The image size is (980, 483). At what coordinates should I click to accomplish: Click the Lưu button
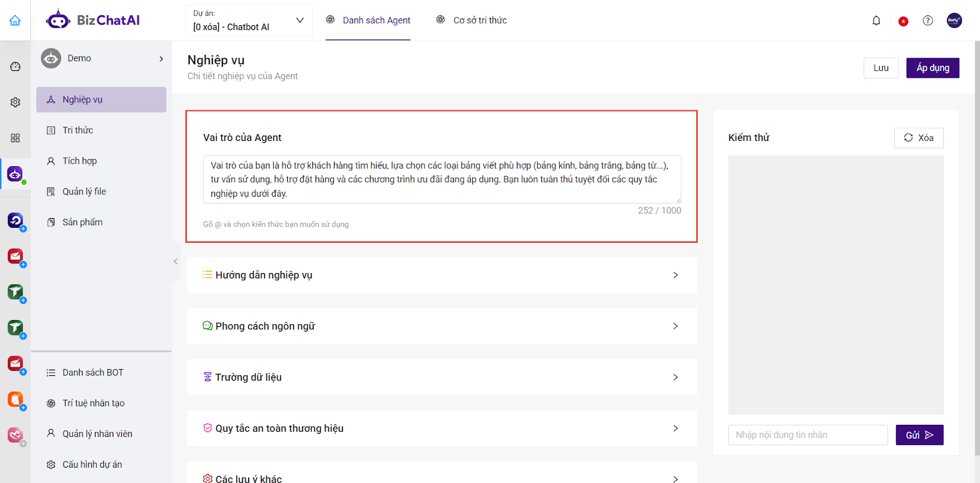(x=881, y=68)
